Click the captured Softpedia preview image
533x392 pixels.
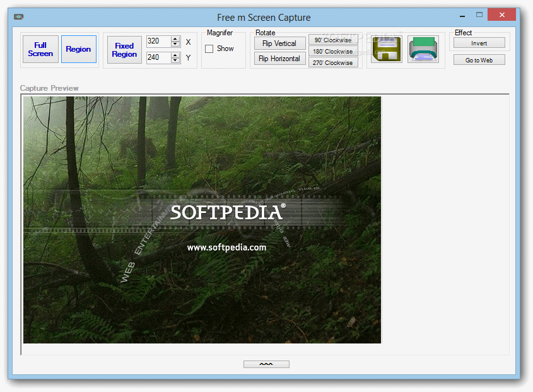tap(202, 220)
